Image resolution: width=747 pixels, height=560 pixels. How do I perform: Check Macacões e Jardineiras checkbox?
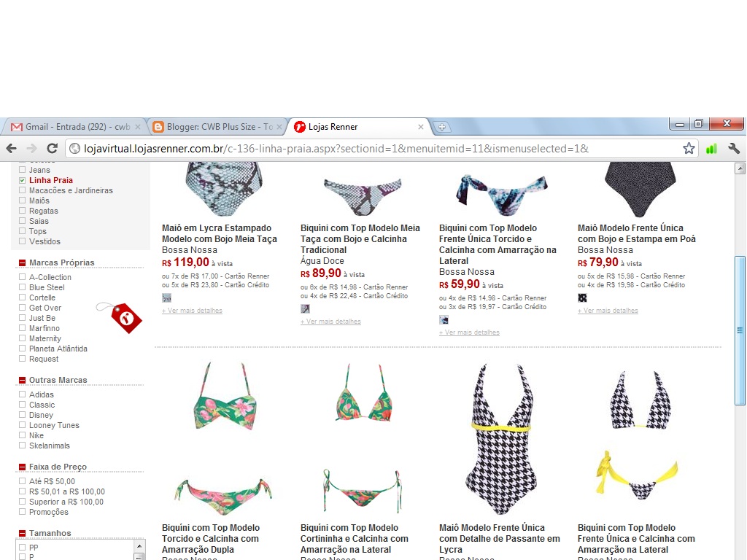[22, 190]
